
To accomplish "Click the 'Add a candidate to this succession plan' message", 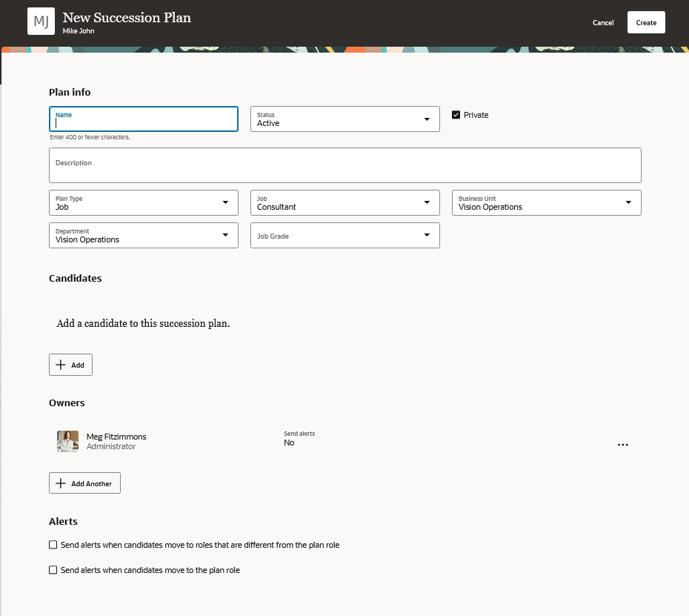I will (143, 323).
